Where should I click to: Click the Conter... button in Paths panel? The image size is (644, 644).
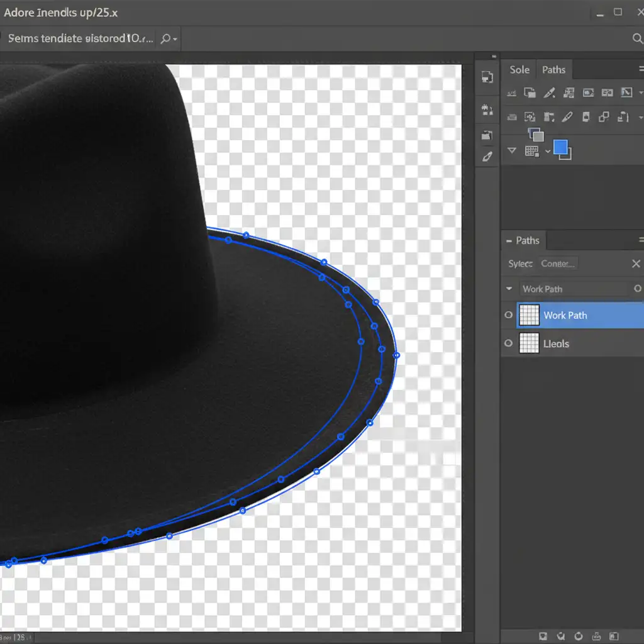pos(558,264)
